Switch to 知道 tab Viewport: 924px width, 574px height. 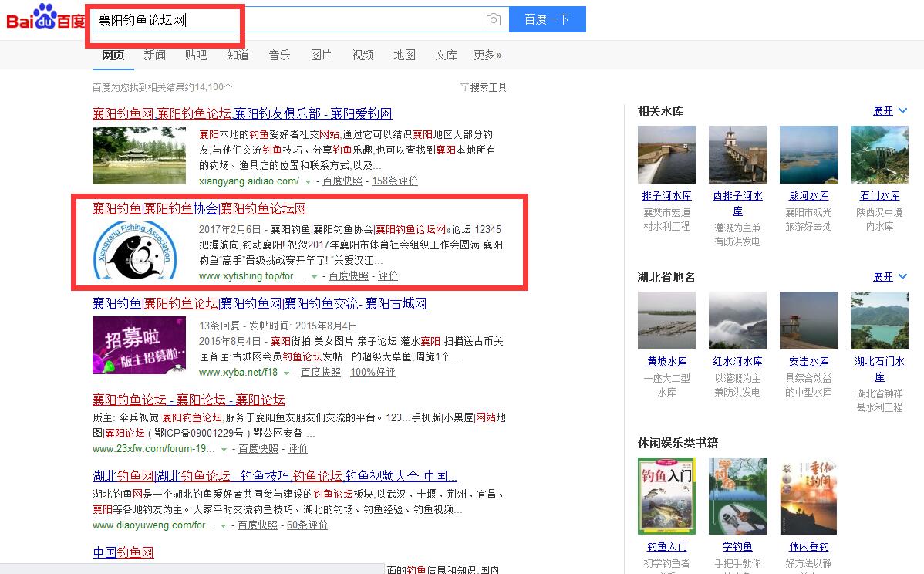click(238, 55)
